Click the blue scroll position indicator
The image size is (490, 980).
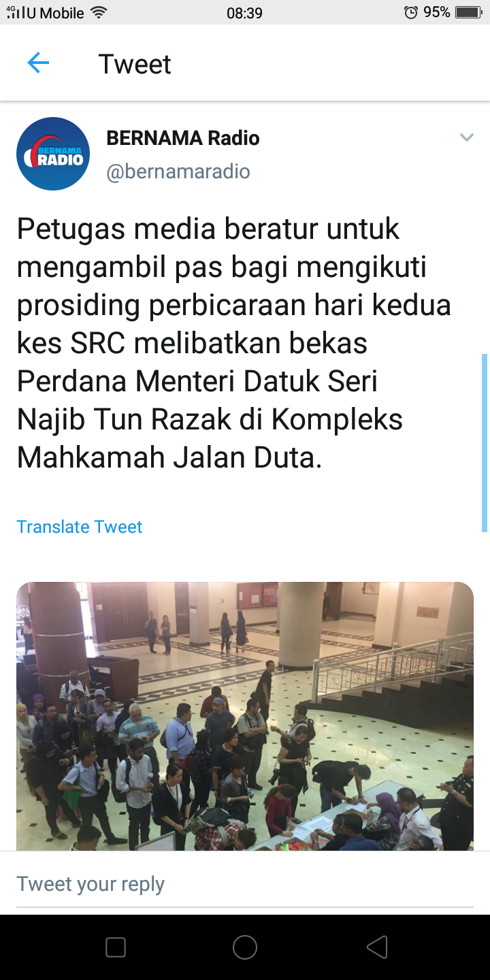coord(485,442)
